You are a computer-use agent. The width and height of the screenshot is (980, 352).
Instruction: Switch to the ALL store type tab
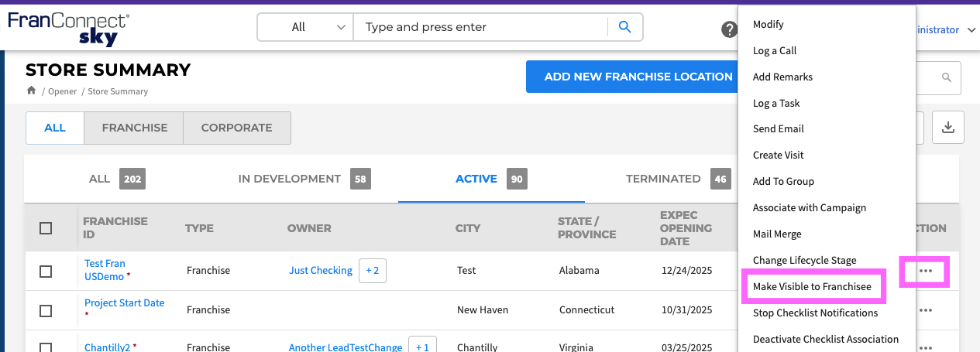click(55, 128)
